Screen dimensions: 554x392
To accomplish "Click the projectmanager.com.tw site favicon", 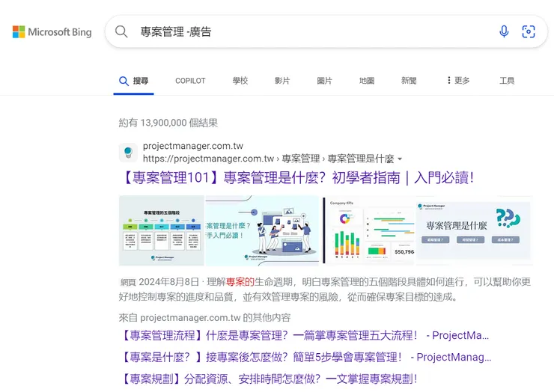I will pos(128,153).
